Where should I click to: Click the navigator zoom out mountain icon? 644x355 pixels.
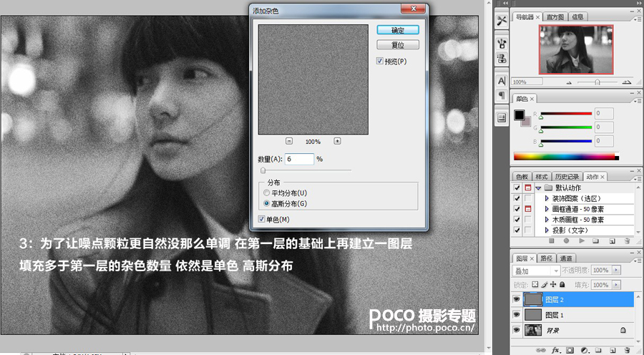[x=569, y=82]
